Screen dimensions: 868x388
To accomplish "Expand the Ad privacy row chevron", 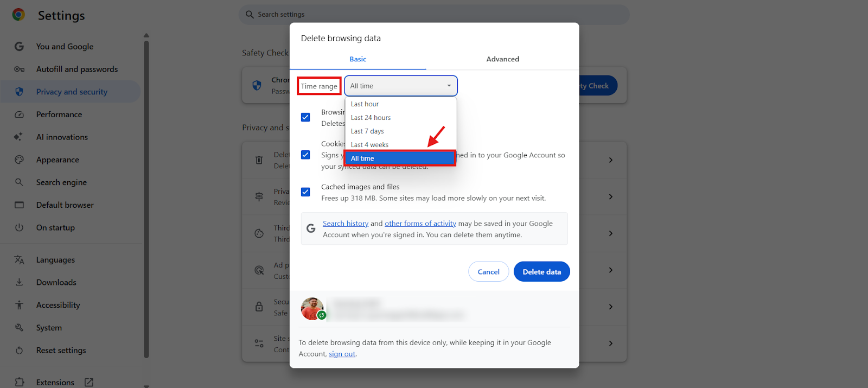I will (611, 270).
